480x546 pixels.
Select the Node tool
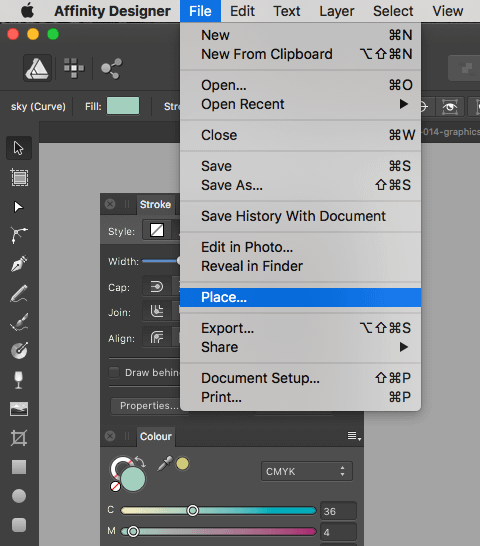point(18,207)
